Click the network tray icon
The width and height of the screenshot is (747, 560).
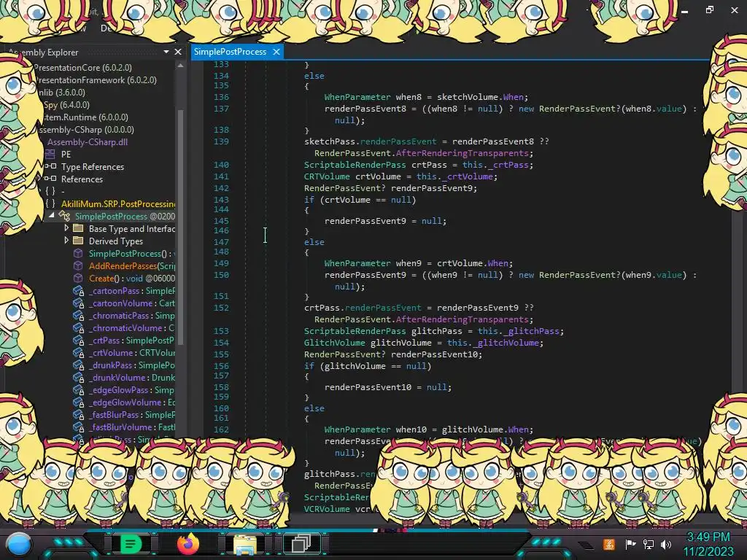coord(649,544)
